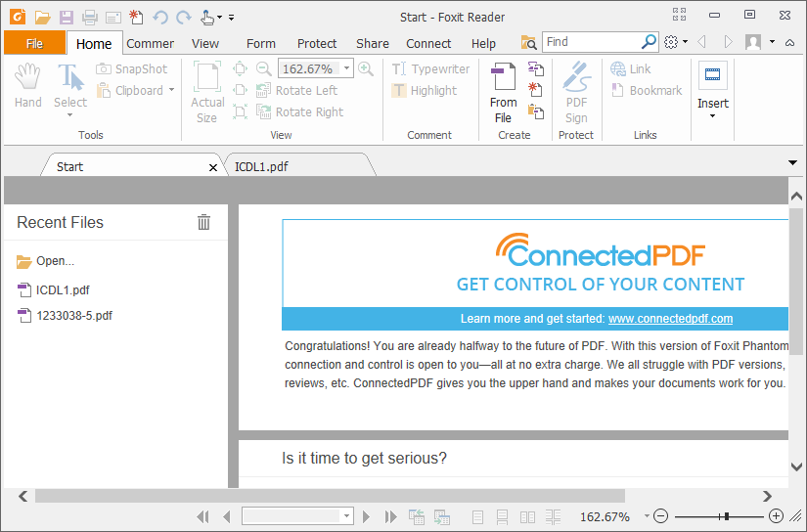Open the Help ribbon tab
The height and width of the screenshot is (532, 807).
(x=484, y=44)
